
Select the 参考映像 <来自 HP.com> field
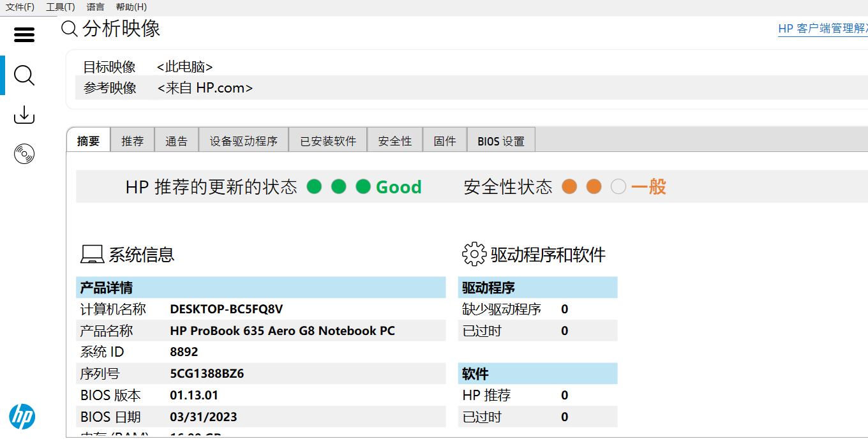click(205, 88)
